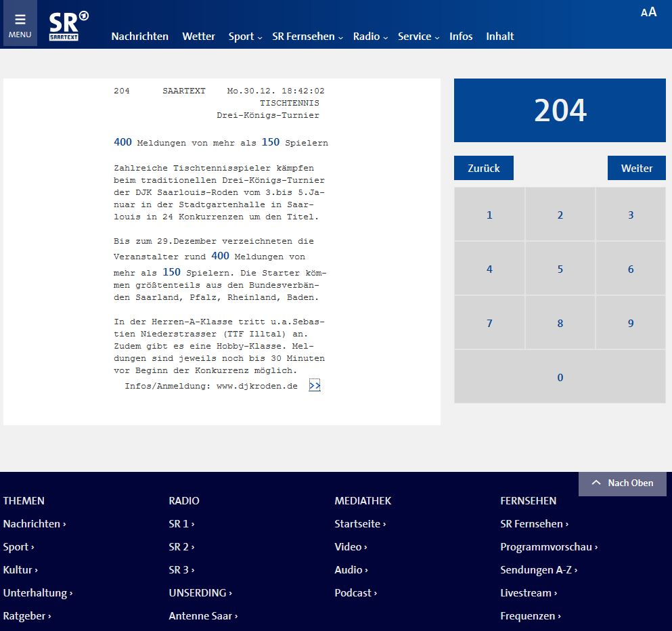672x631 pixels.
Task: Select Wetter in the navigation bar
Action: [198, 37]
